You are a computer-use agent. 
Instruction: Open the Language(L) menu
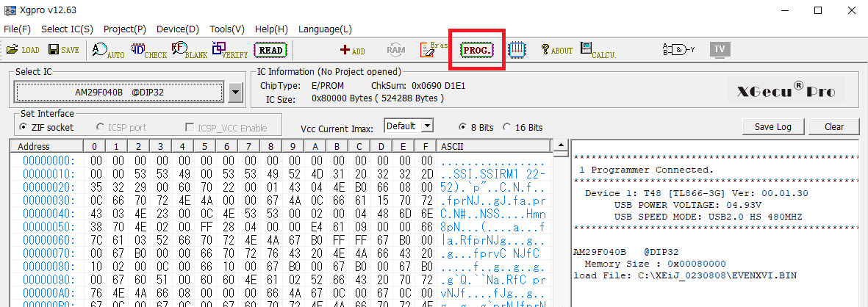[x=325, y=29]
